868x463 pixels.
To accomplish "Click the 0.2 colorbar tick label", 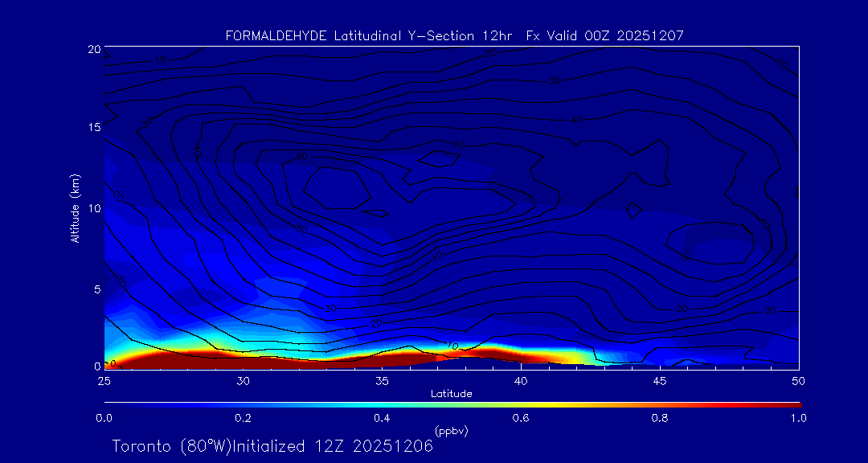I will tap(243, 418).
